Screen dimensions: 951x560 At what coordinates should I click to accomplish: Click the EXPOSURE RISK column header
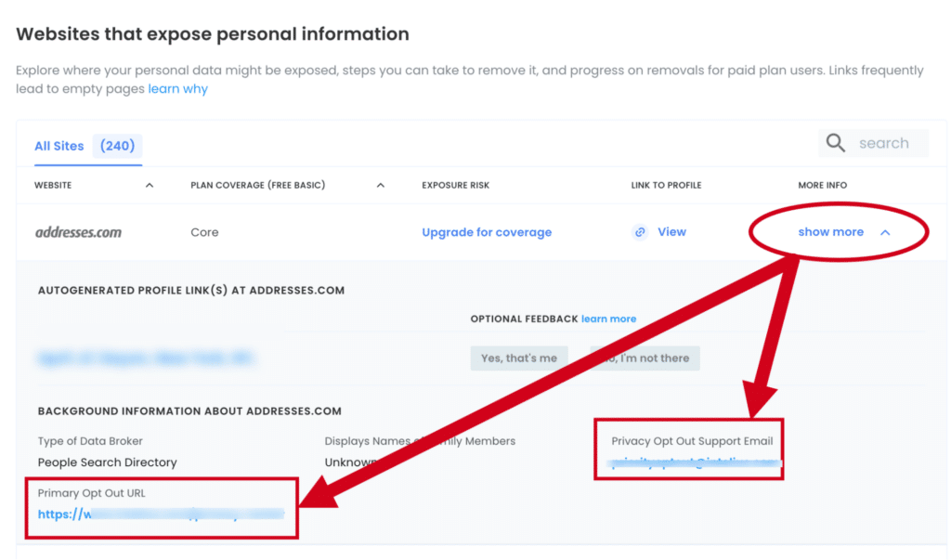coord(455,185)
